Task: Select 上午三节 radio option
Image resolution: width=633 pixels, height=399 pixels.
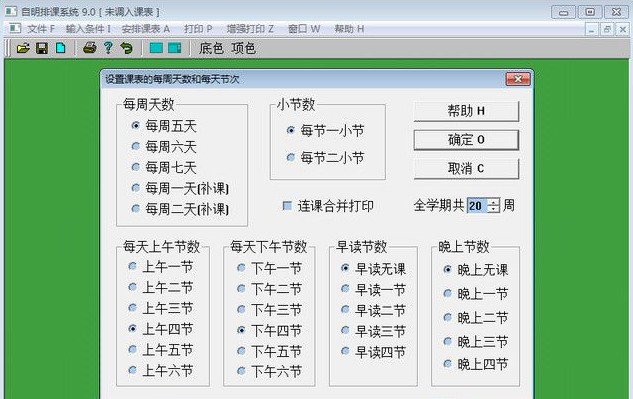Action: 161,308
